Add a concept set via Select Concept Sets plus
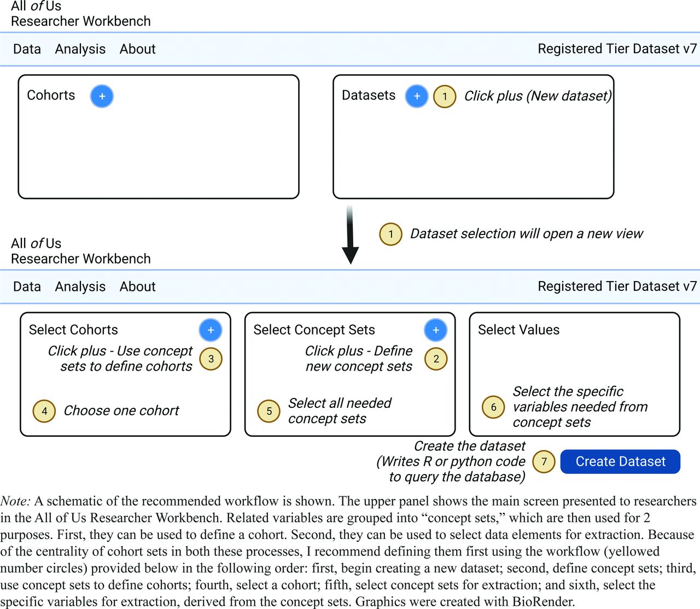Image resolution: width=700 pixels, height=609 pixels. pos(436,330)
